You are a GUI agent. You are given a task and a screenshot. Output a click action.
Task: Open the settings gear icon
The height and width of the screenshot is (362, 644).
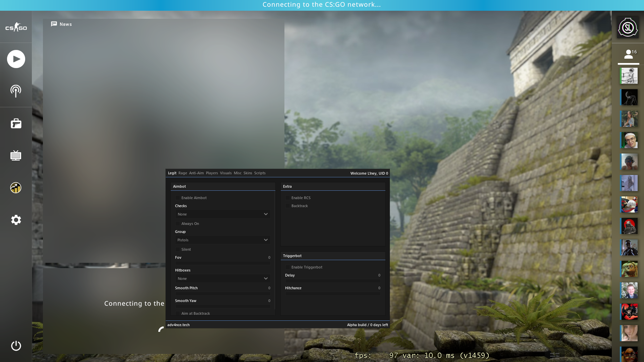(16, 220)
